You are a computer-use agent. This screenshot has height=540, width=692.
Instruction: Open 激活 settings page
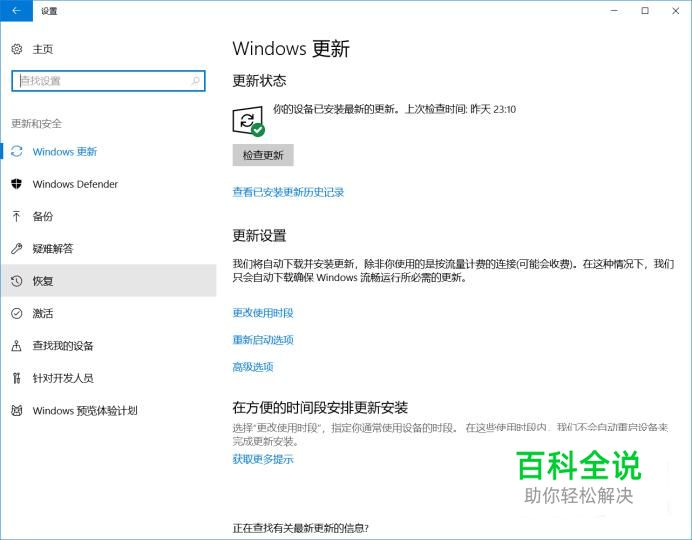(x=108, y=313)
